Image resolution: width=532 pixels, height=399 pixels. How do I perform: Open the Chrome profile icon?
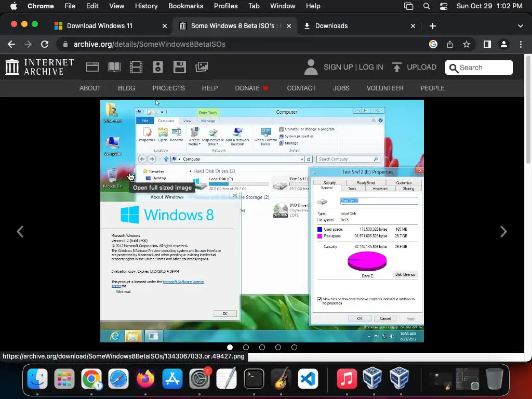504,44
